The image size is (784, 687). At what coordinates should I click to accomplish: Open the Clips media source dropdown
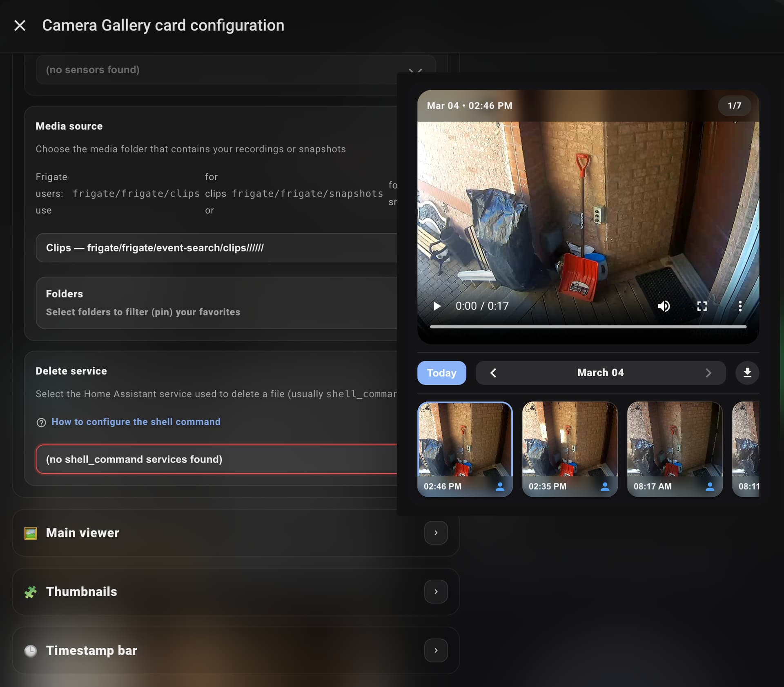point(216,248)
